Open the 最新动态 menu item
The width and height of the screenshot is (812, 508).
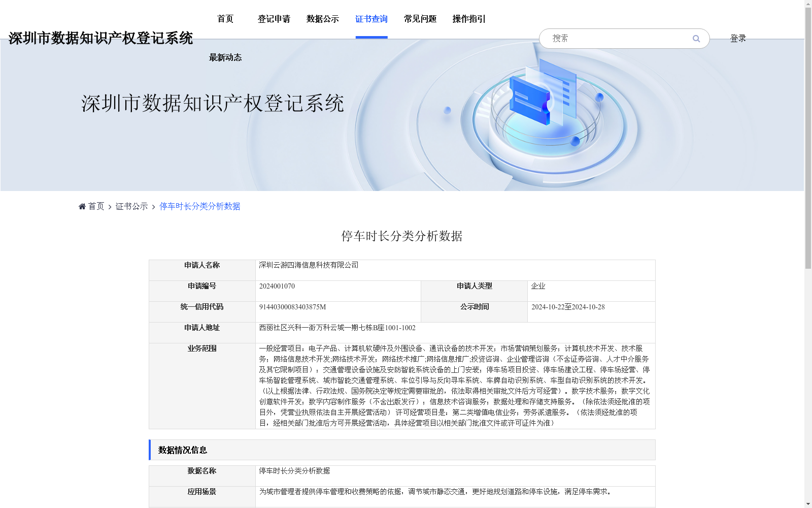pyautogui.click(x=225, y=57)
